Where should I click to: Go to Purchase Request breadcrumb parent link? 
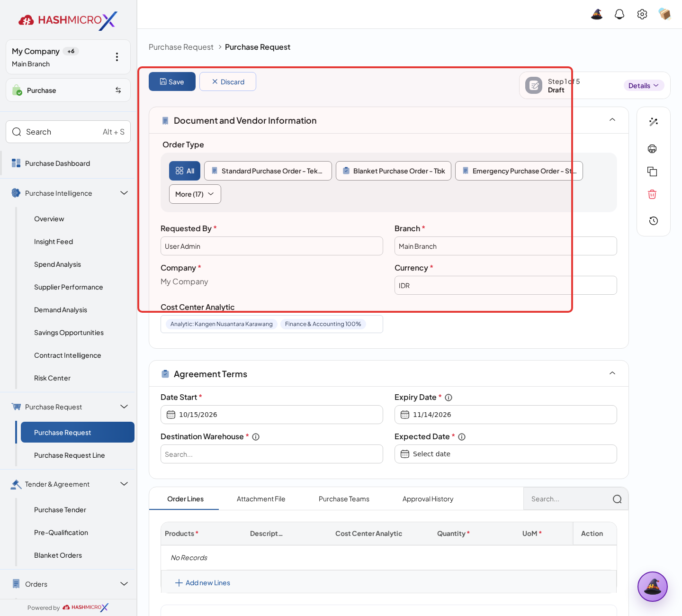click(181, 47)
